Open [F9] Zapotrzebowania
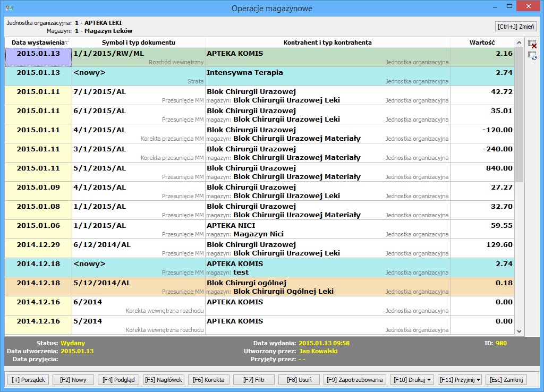544x392 pixels. point(355,380)
